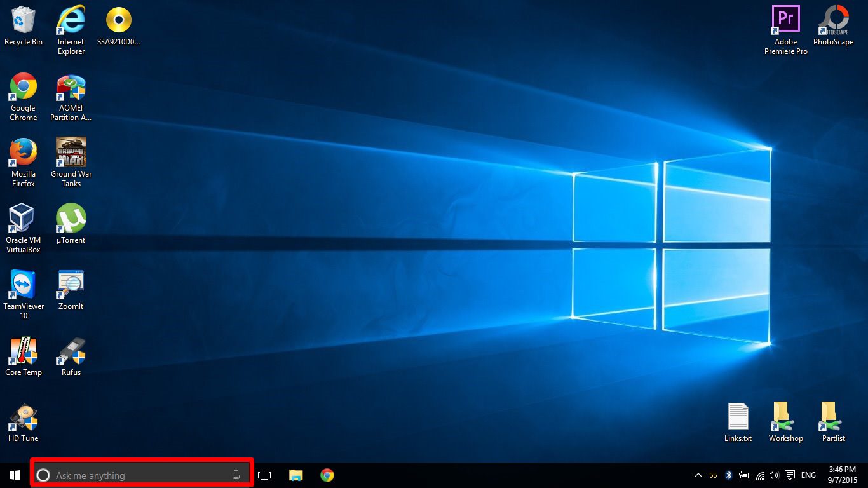Click the battery power tray icon
This screenshot has height=488, width=868.
pos(744,475)
